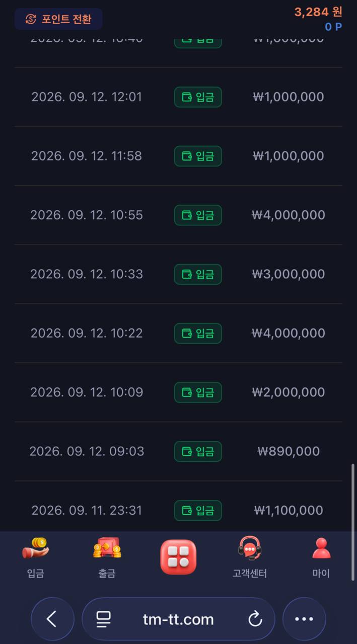Select the 입금 badge for 12:01 entry
The image size is (357, 644).
click(198, 97)
